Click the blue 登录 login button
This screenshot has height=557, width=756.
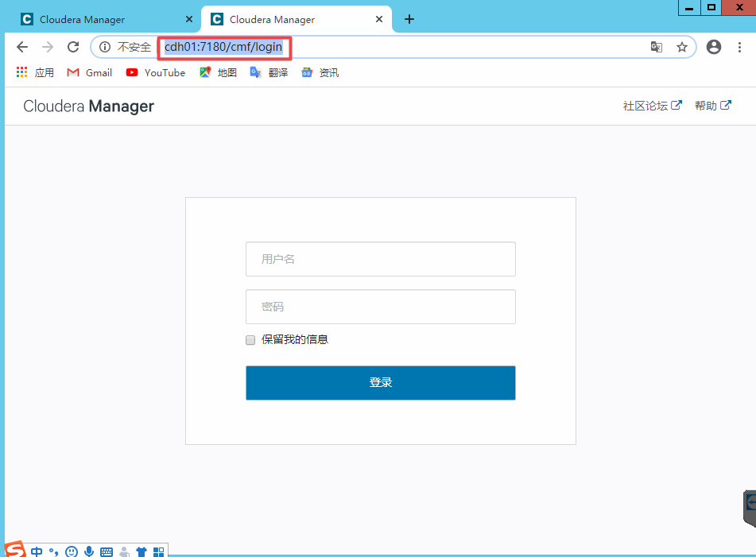point(381,382)
